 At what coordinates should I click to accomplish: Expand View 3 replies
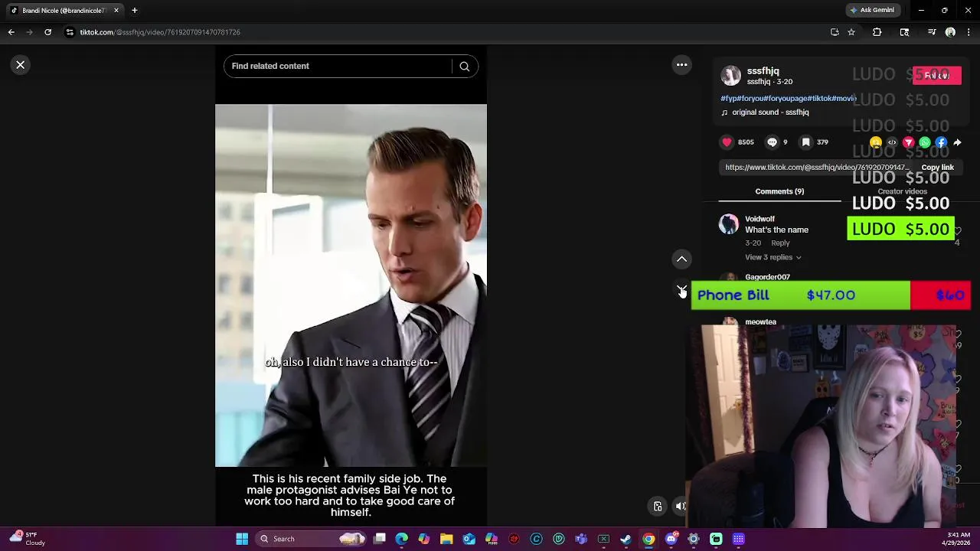point(773,258)
